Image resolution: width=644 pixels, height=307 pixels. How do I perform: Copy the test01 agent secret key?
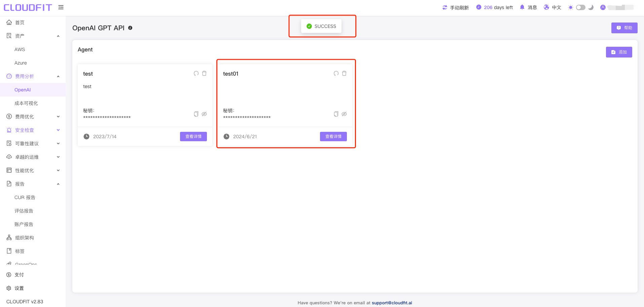(336, 114)
